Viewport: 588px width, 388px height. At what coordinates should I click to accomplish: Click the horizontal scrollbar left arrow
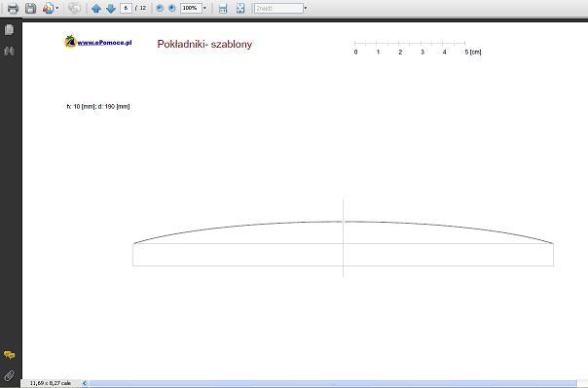pyautogui.click(x=85, y=383)
